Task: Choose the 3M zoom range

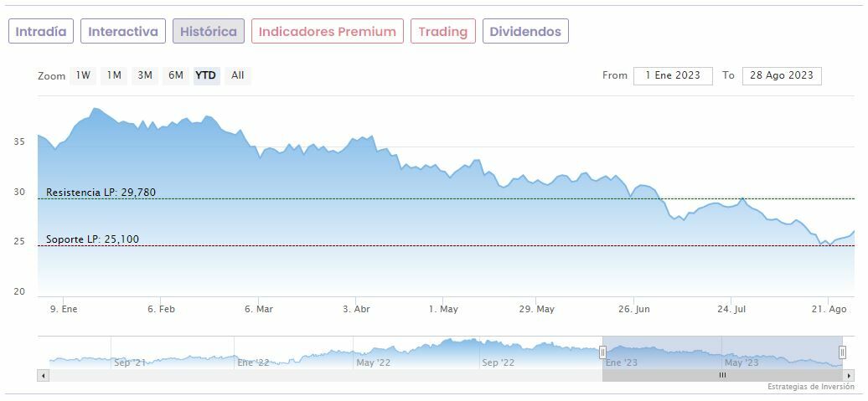Action: (145, 75)
